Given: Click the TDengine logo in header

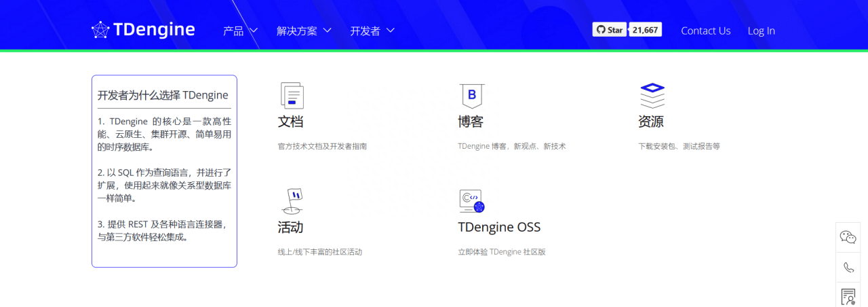Looking at the screenshot, I should (x=143, y=30).
